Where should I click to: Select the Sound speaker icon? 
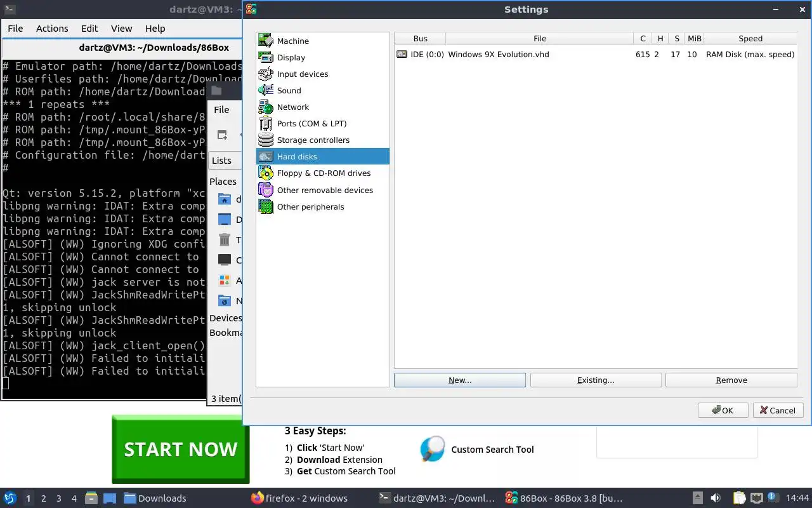coord(266,90)
